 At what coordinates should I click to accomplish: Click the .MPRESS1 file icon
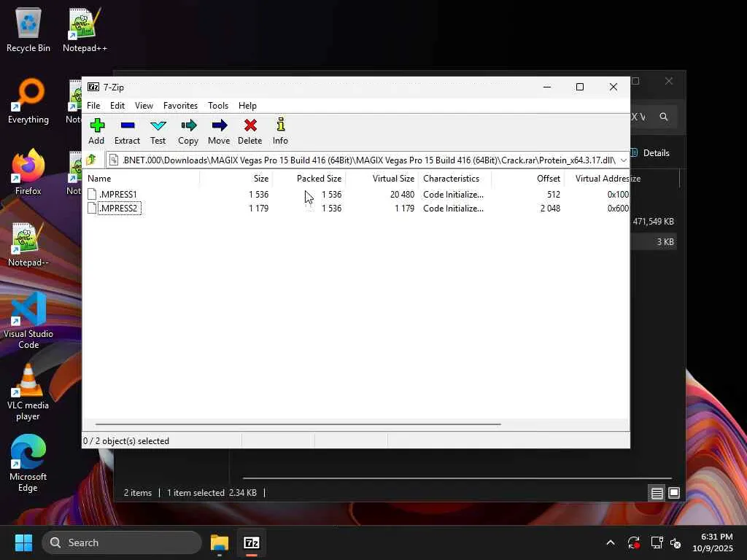pyautogui.click(x=92, y=194)
